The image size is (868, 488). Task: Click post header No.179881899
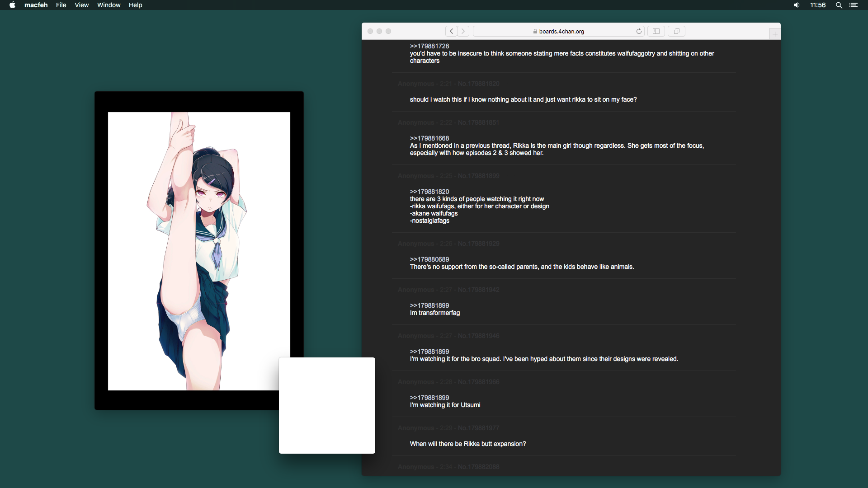click(478, 176)
